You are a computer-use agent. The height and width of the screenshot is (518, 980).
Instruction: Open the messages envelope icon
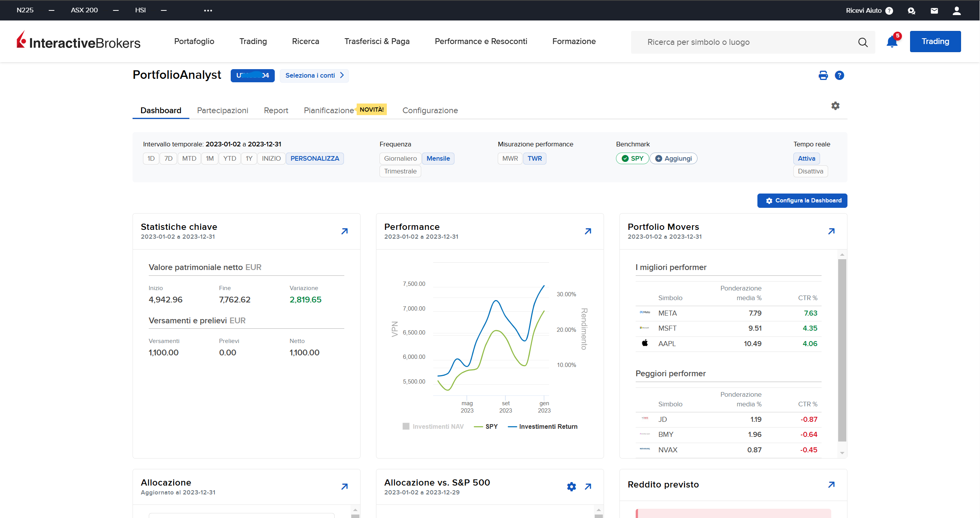click(x=934, y=10)
